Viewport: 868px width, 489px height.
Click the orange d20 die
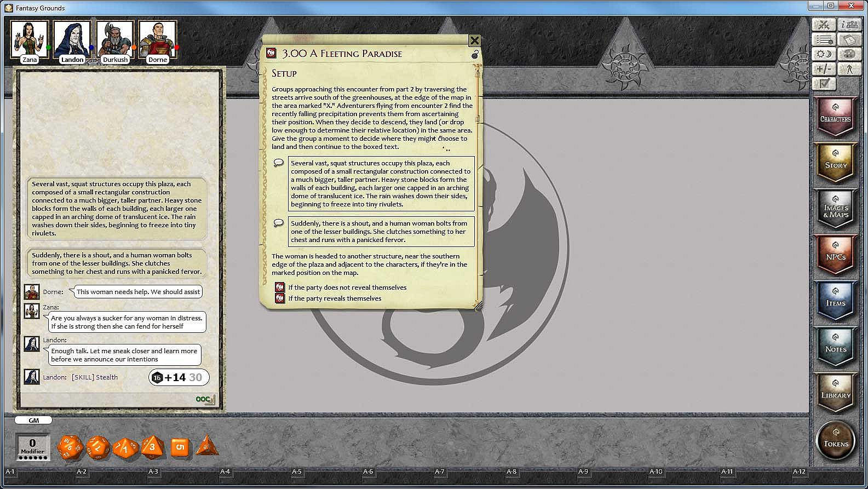point(70,447)
